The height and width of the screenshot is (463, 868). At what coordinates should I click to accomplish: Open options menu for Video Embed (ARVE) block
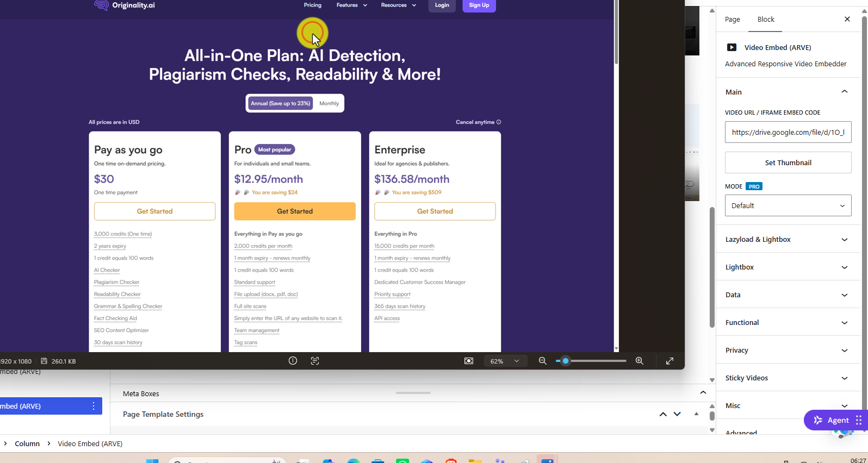coord(94,406)
